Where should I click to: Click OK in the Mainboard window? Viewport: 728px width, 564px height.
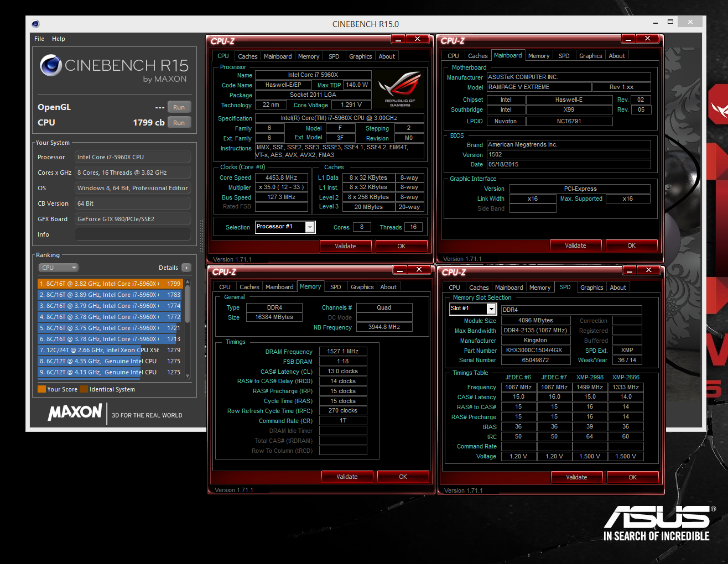point(632,246)
